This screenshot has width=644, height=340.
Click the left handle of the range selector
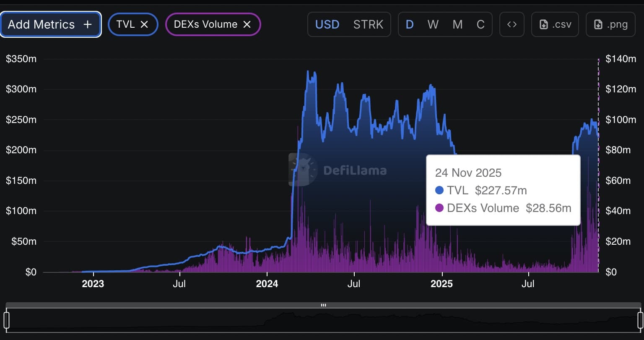(7, 321)
